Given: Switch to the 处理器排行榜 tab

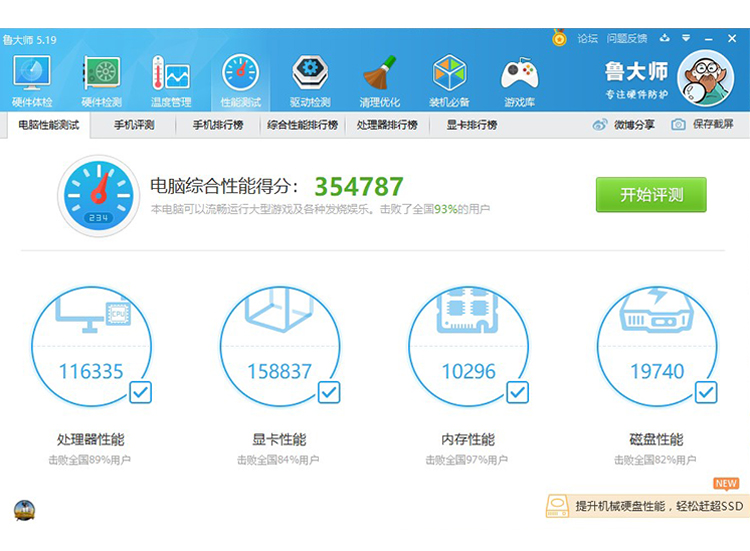Looking at the screenshot, I should point(387,125).
